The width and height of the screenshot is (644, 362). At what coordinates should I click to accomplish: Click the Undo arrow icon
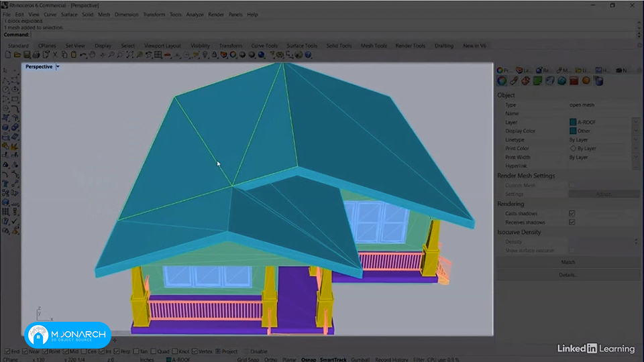83,54
